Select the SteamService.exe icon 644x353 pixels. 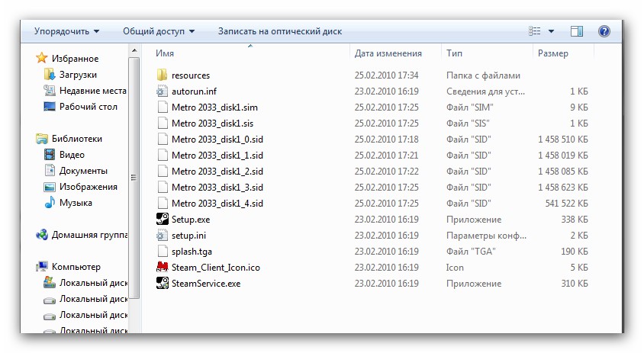(x=163, y=283)
